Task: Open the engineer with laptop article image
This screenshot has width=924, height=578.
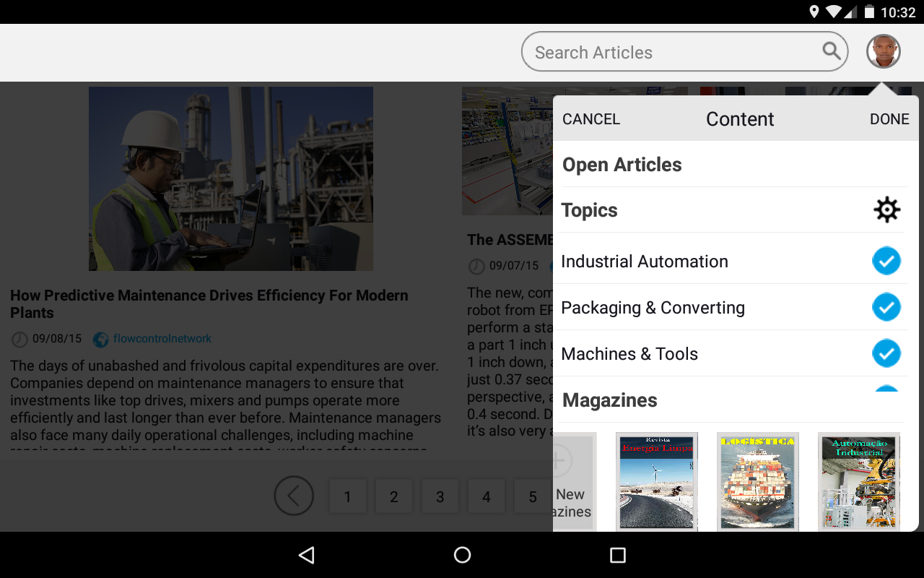Action: tap(231, 179)
